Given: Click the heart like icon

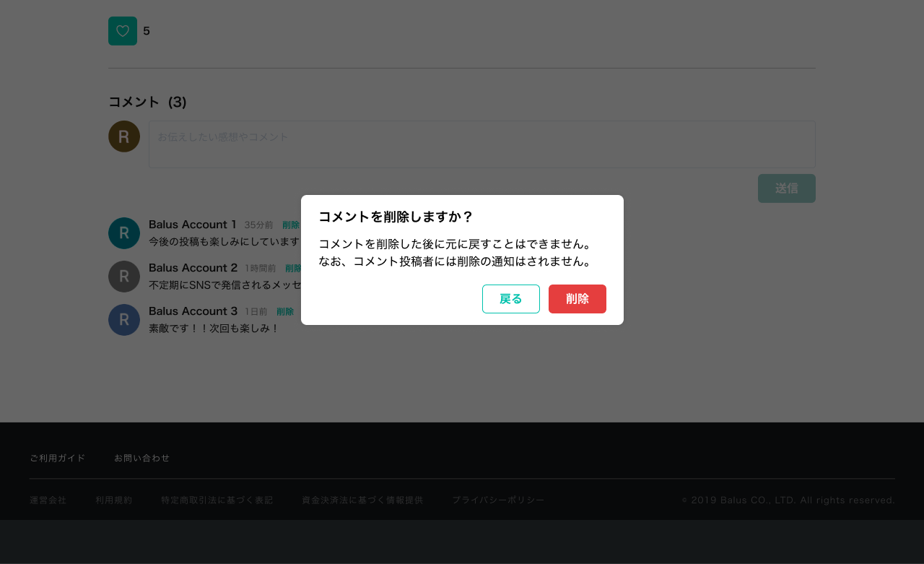Looking at the screenshot, I should point(123,31).
